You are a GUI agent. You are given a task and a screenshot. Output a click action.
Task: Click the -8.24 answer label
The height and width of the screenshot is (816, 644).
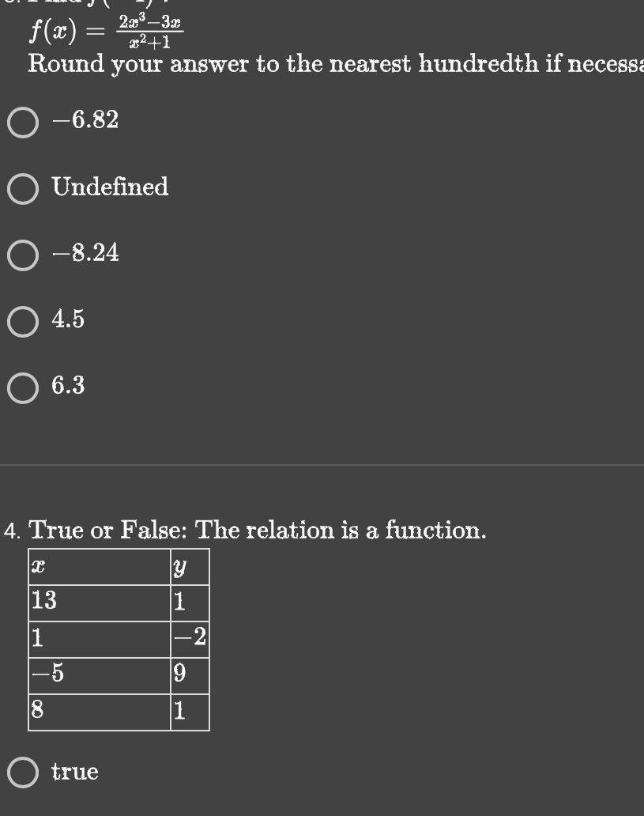pos(85,254)
